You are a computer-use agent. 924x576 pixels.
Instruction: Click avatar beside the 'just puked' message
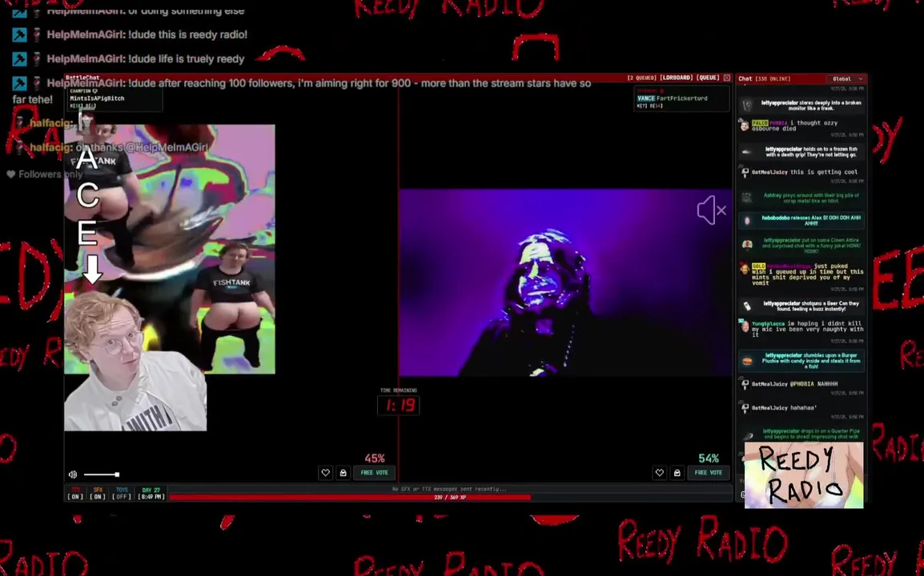coord(745,269)
